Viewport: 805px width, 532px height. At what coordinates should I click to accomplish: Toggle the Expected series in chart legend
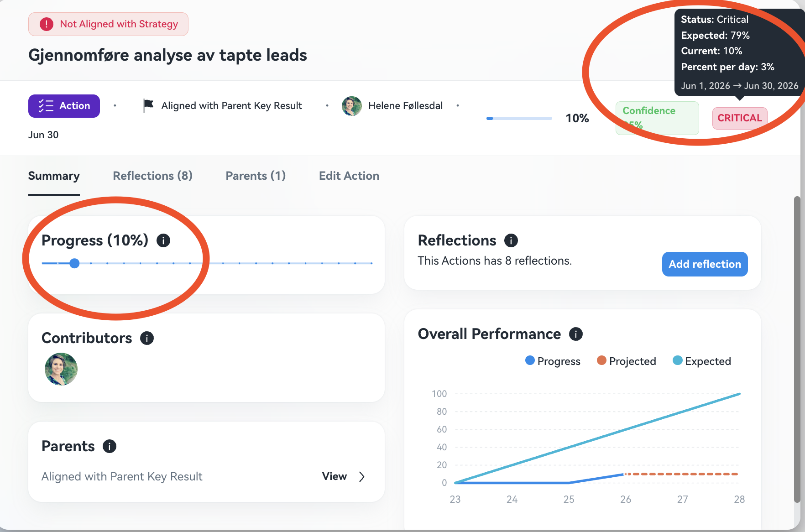tap(702, 361)
